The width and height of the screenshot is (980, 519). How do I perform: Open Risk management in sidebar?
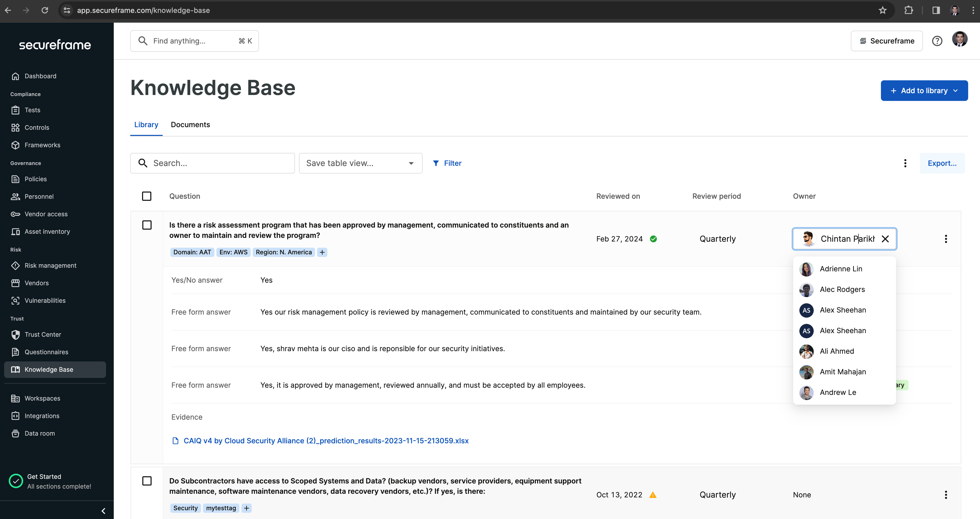click(50, 266)
